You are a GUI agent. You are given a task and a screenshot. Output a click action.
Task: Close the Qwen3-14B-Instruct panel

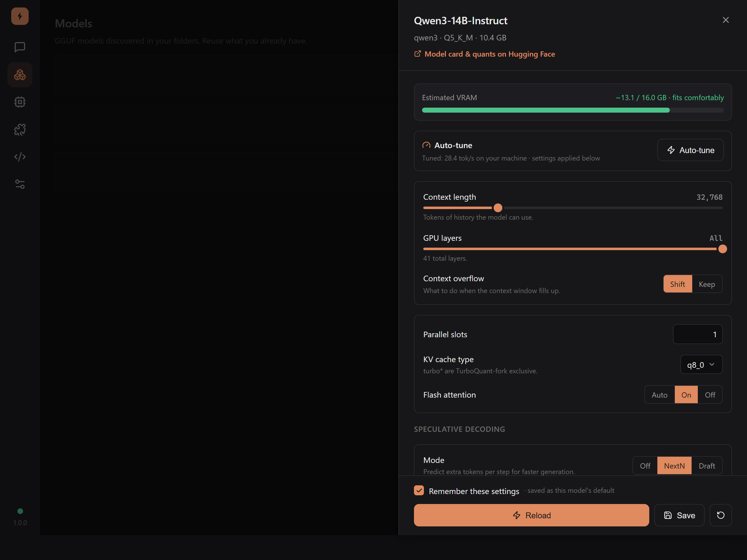click(726, 20)
